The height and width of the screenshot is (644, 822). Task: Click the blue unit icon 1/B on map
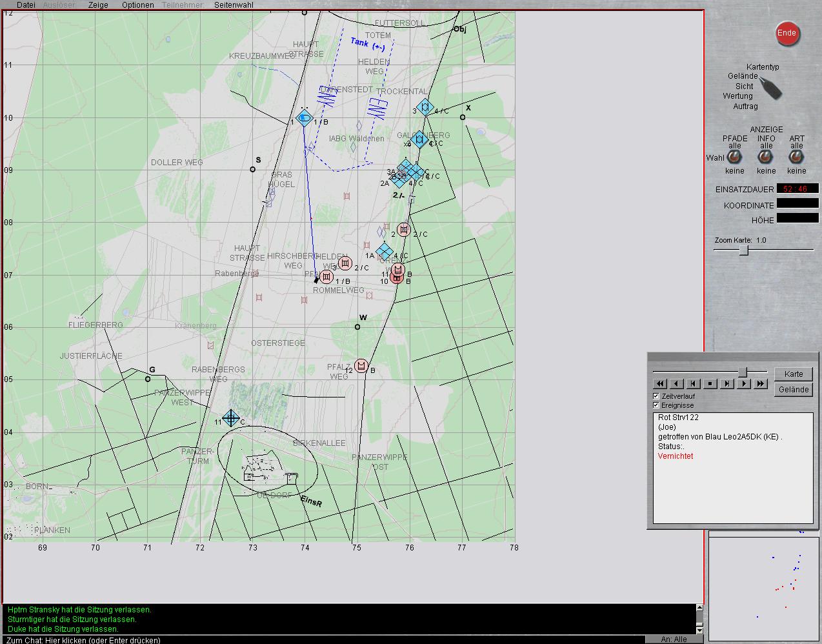click(305, 118)
